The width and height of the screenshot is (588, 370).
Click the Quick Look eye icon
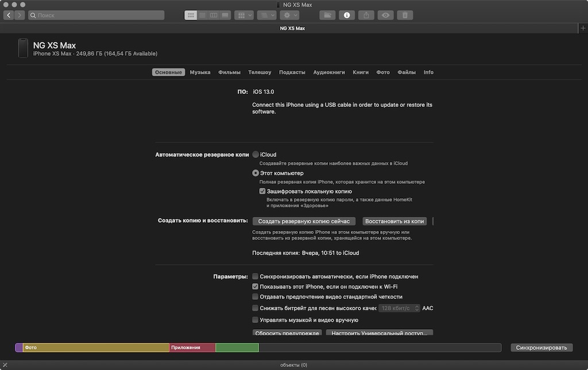click(385, 15)
